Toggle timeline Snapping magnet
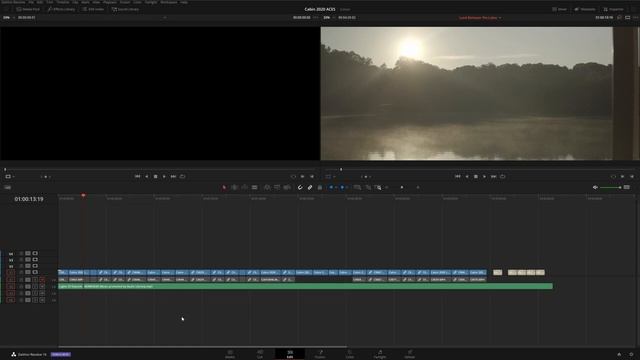The height and width of the screenshot is (360, 640). [x=300, y=187]
